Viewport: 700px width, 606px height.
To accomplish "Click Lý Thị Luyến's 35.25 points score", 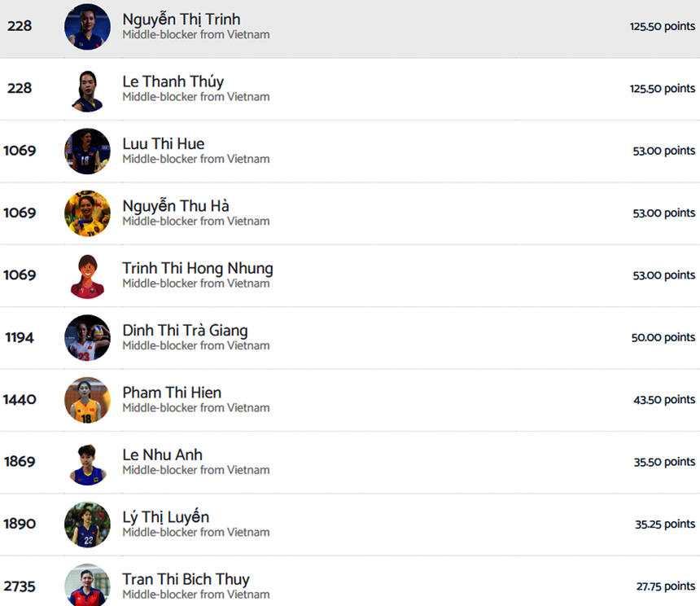I will [665, 525].
